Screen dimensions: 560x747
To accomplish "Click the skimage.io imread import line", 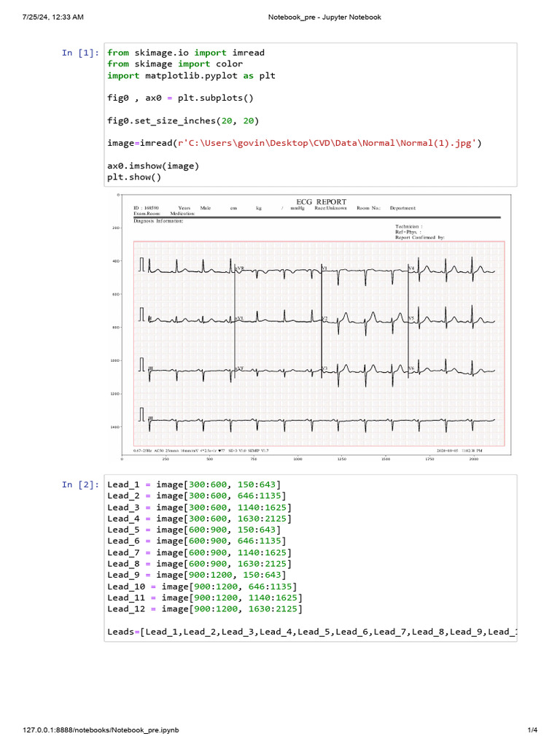I will [x=186, y=53].
